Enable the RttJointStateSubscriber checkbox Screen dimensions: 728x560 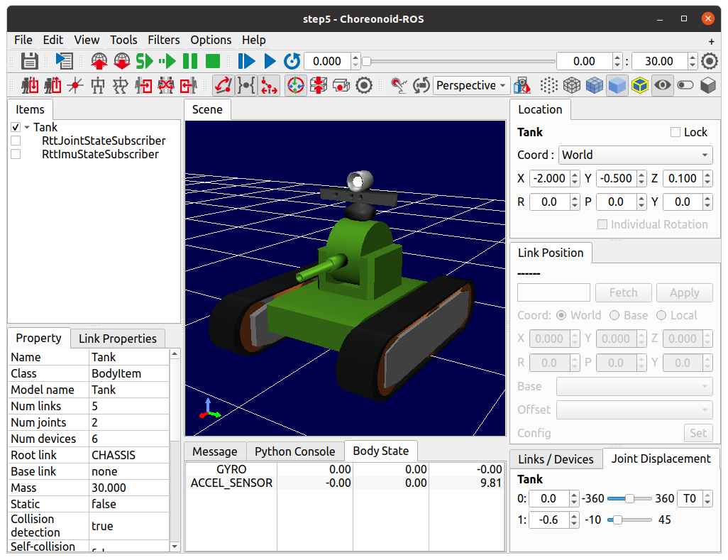click(x=16, y=141)
